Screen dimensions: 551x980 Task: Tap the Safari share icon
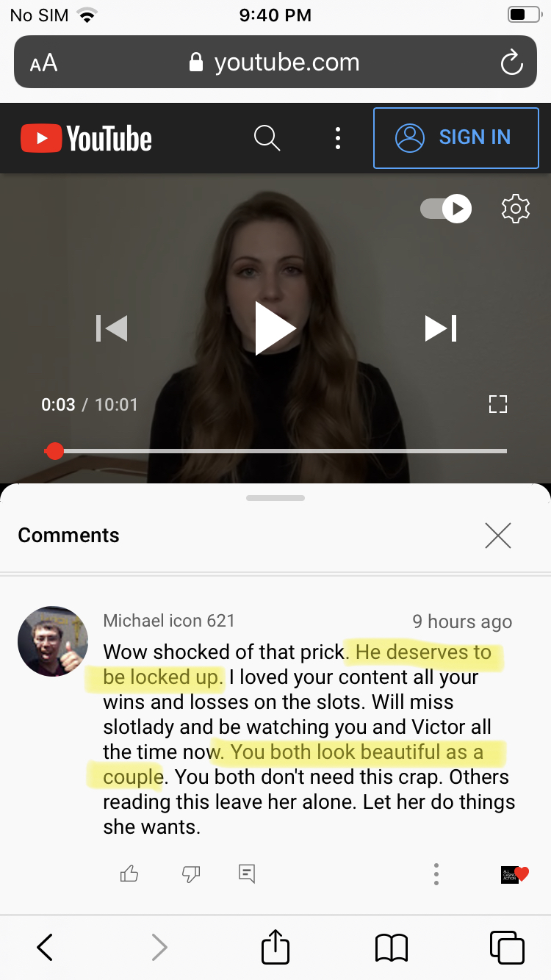pyautogui.click(x=275, y=946)
